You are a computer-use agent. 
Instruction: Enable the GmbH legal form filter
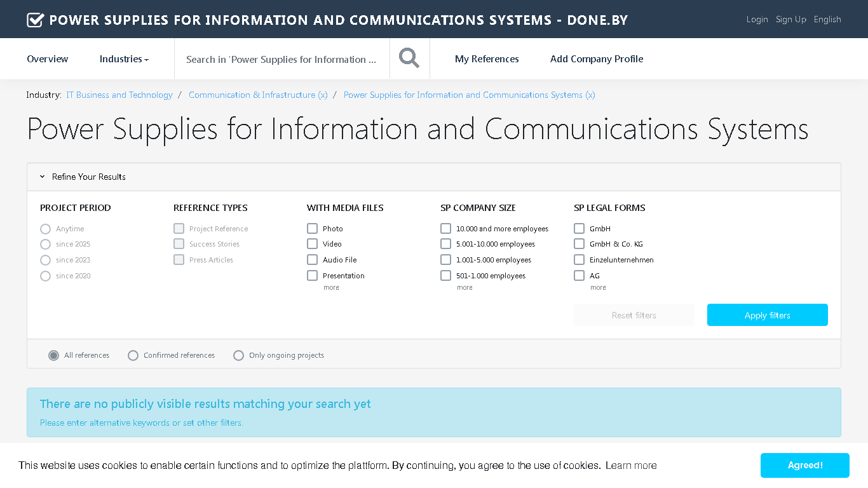pos(579,228)
